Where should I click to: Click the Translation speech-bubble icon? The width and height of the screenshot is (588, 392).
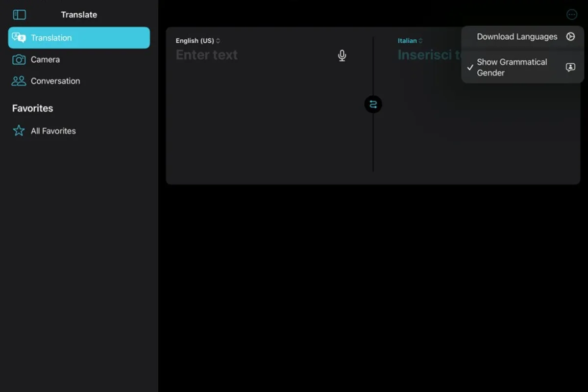(19, 38)
